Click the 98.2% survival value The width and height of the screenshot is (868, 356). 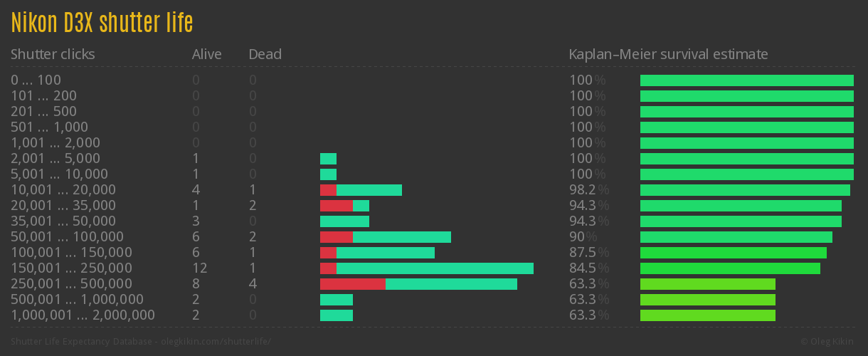pyautogui.click(x=589, y=190)
